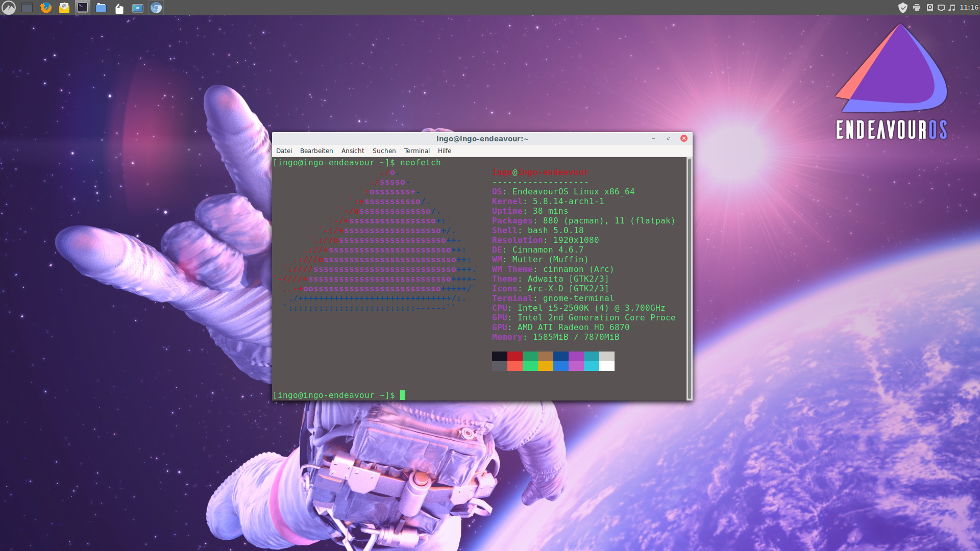The image size is (980, 551).
Task: Open the 11:16 clock calendar
Action: pos(969,8)
